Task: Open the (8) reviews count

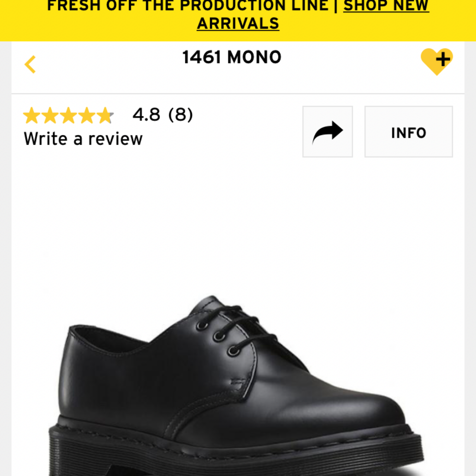Action: (181, 115)
